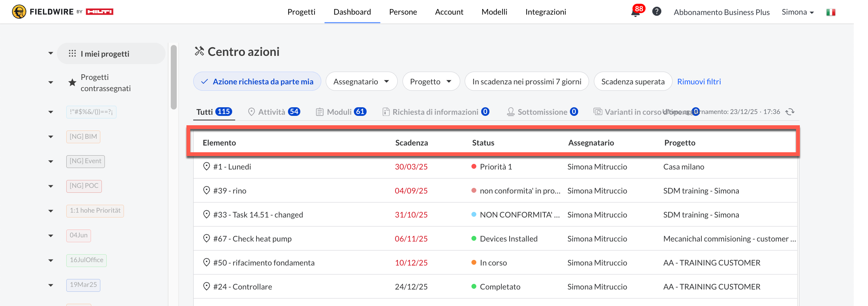Viewport: 868px width, 306px height.
Task: Click the Italian flag language icon
Action: point(831,12)
